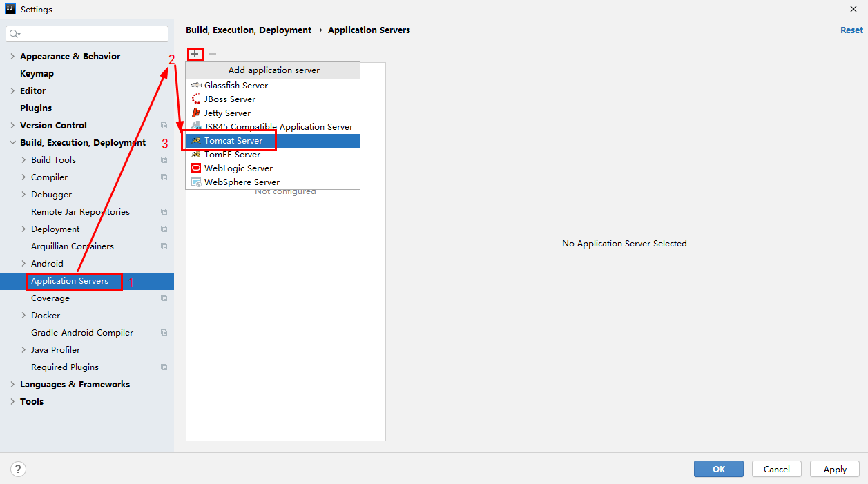Expand the Build Tools node

pyautogui.click(x=23, y=160)
